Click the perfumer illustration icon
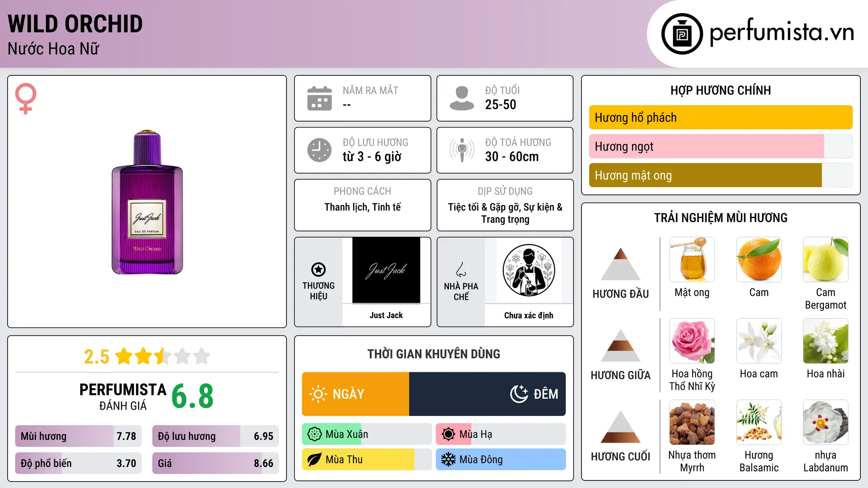This screenshot has width=868, height=488. 529,270
